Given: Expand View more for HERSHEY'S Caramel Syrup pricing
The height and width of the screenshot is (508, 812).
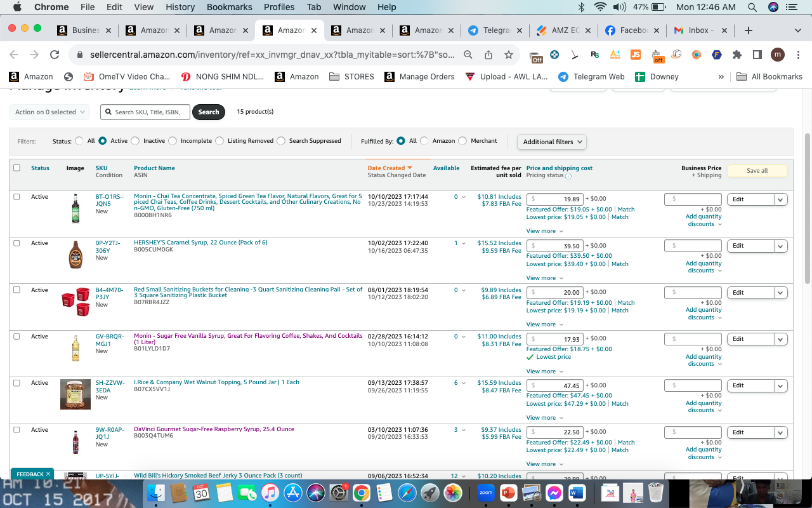Looking at the screenshot, I should (544, 278).
